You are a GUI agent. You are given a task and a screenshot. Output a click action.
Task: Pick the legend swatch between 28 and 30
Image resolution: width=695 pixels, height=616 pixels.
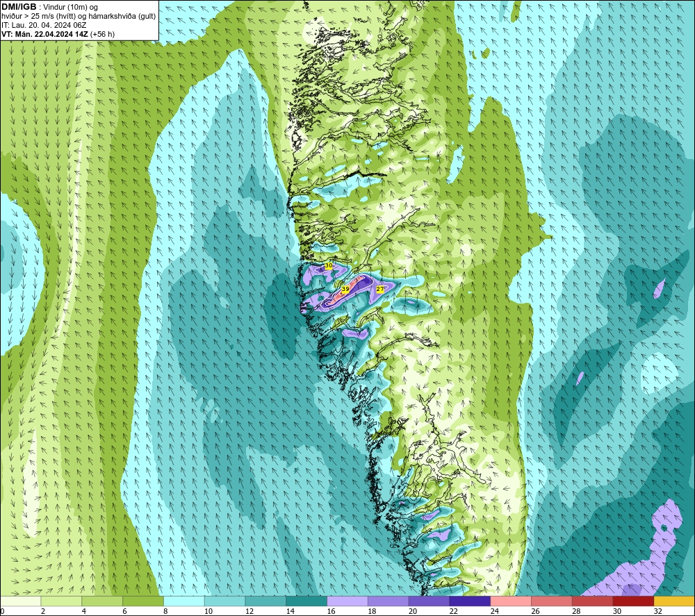tap(593, 601)
